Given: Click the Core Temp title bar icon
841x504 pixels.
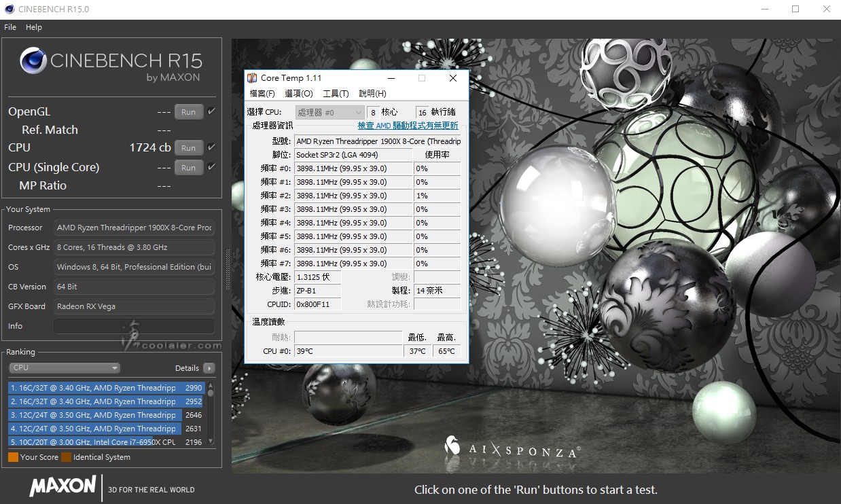Looking at the screenshot, I should [252, 78].
